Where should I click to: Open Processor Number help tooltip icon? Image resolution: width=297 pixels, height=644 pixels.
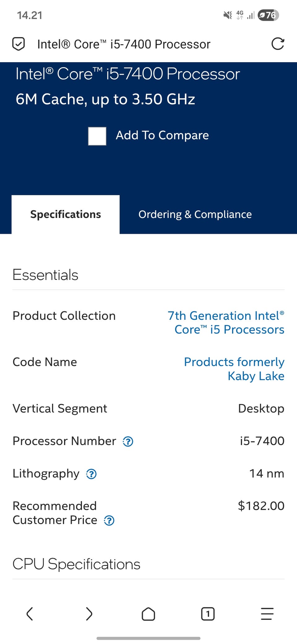[128, 442]
